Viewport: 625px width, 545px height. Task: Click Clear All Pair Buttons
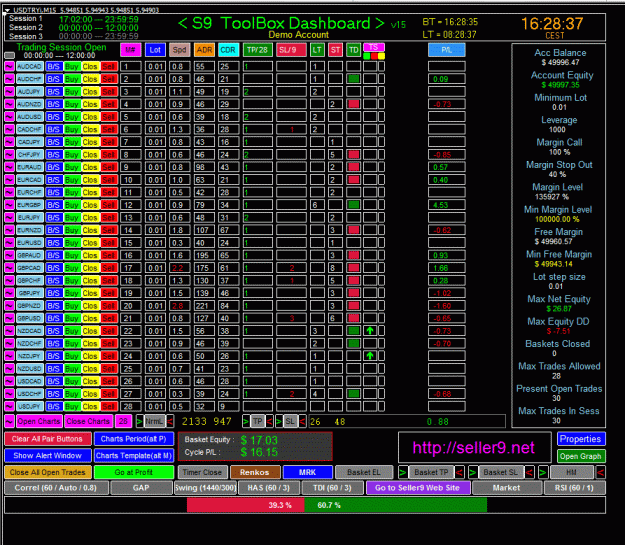pyautogui.click(x=47, y=439)
